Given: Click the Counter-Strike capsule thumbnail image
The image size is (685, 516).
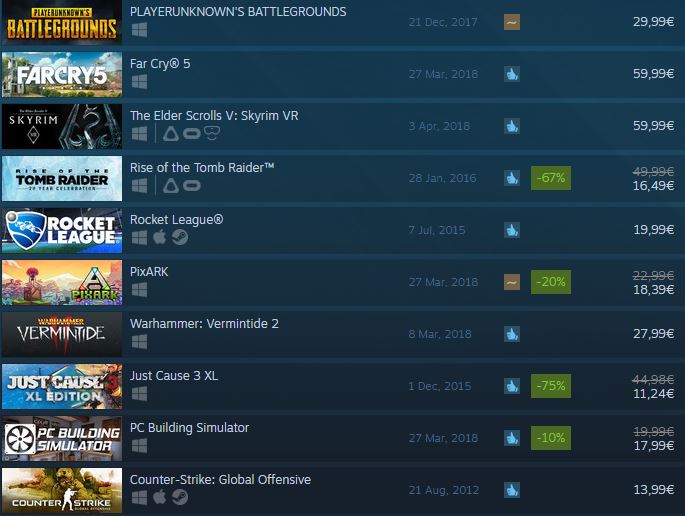Looking at the screenshot, I should (62, 490).
